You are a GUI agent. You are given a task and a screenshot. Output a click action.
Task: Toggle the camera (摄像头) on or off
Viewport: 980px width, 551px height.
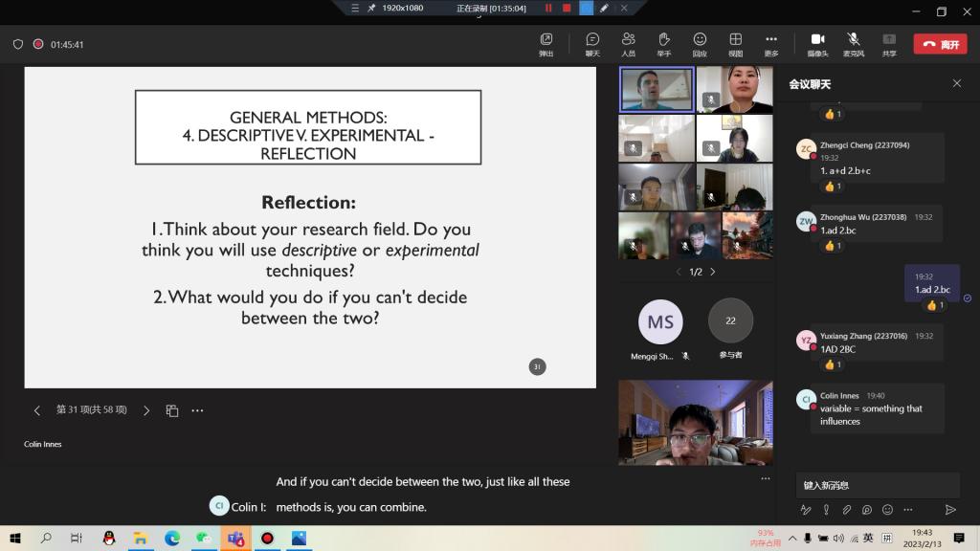click(817, 43)
